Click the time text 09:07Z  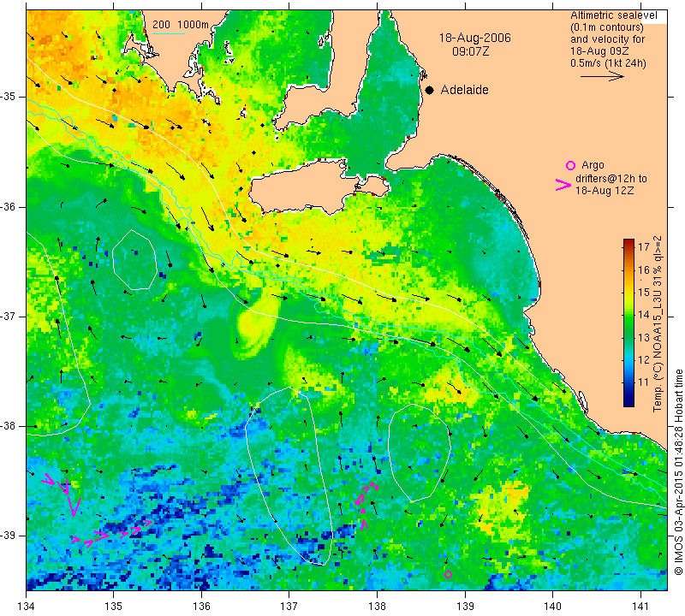[x=470, y=52]
